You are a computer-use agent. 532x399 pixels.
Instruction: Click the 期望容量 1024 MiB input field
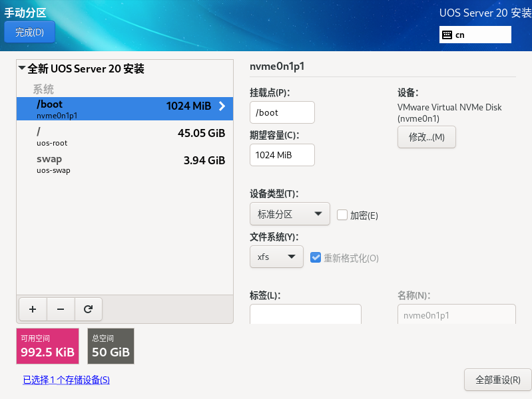pyautogui.click(x=282, y=155)
